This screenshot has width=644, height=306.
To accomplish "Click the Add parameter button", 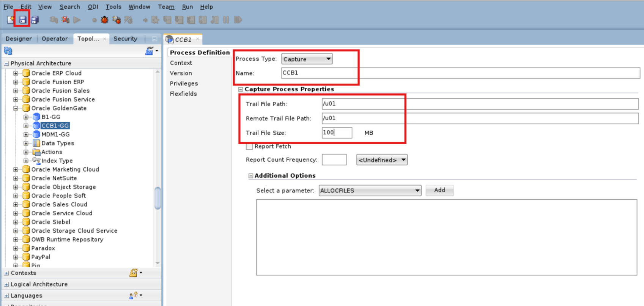I will pos(439,190).
